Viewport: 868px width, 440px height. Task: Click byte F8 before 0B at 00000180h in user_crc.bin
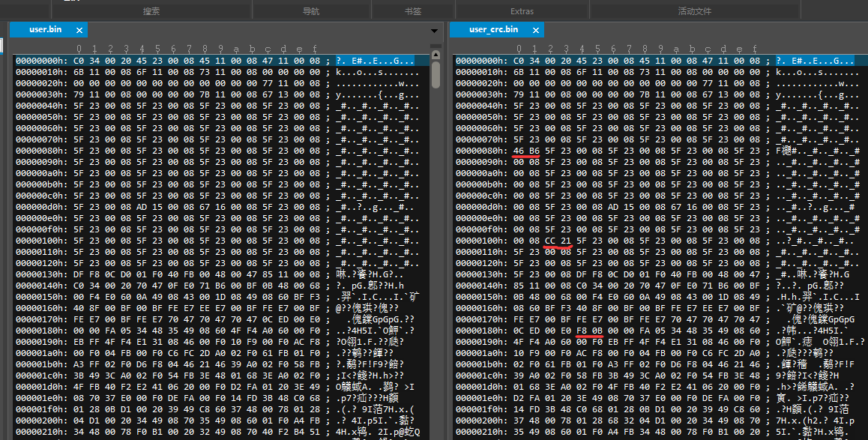click(x=582, y=331)
